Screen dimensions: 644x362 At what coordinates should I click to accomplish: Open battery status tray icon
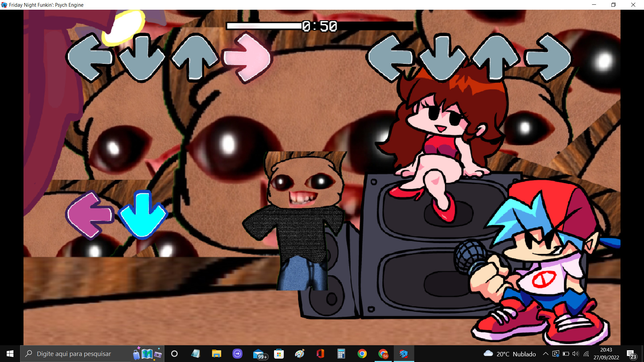coord(566,354)
